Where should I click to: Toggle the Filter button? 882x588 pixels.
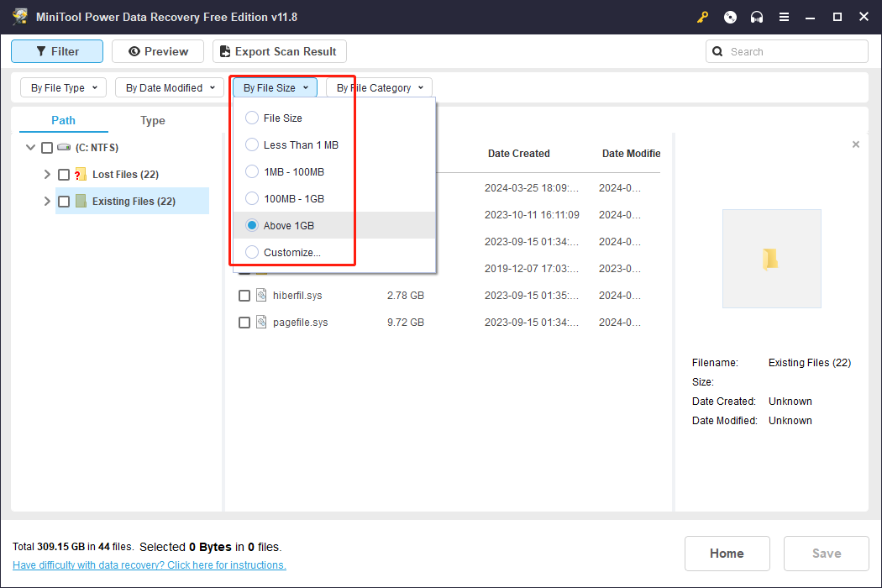click(x=57, y=51)
